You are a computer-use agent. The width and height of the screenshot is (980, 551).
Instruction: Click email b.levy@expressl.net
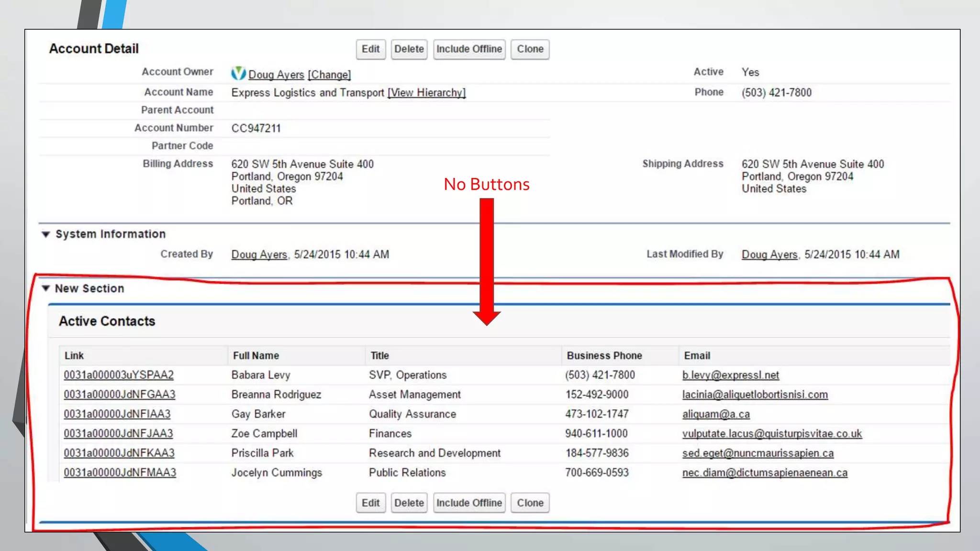click(730, 375)
